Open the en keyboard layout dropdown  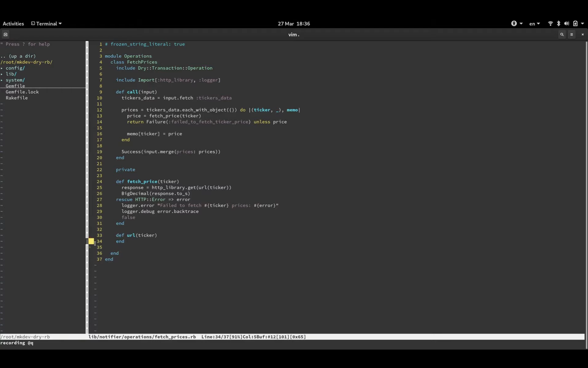[x=534, y=24]
